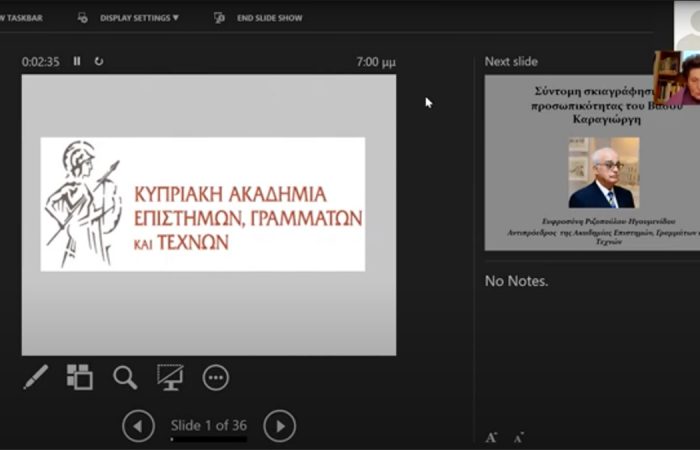Image resolution: width=700 pixels, height=450 pixels.
Task: Restart the presentation timer
Action: tap(99, 62)
